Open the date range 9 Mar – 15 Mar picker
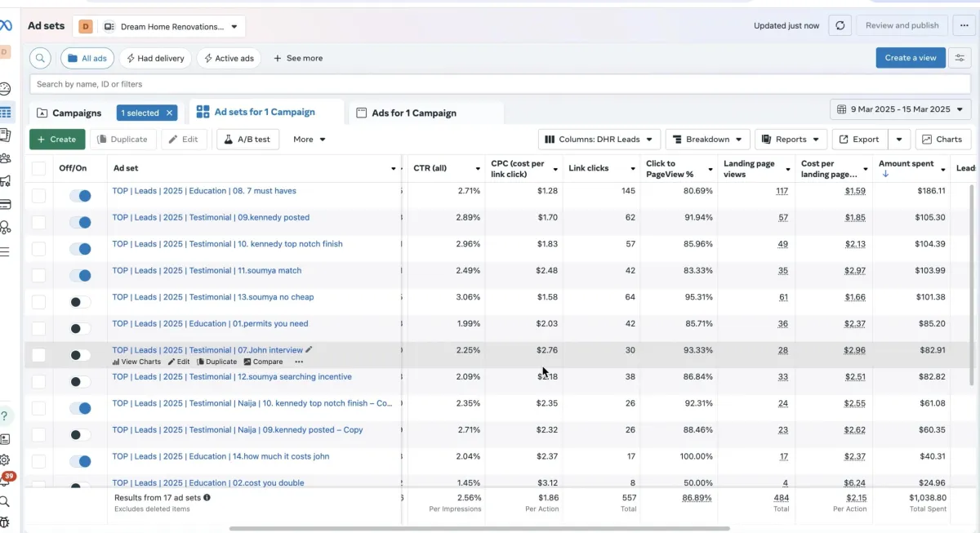This screenshot has height=533, width=980. coord(900,109)
